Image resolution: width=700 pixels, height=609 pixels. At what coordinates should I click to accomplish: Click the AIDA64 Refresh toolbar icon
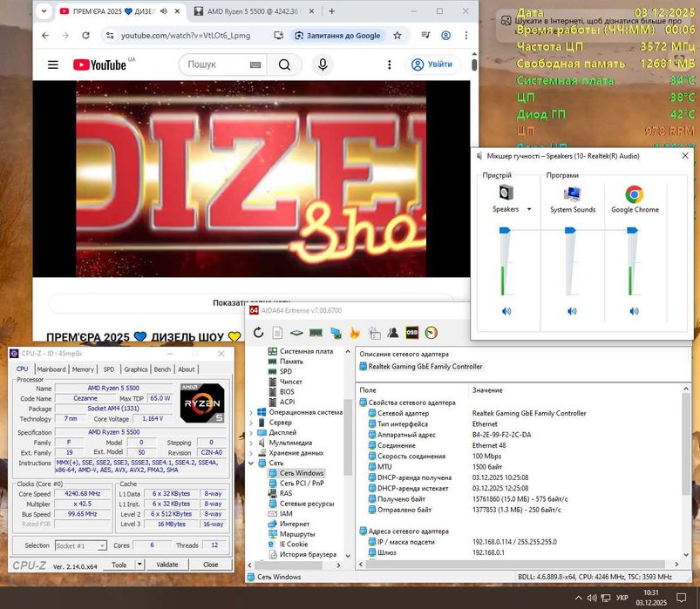click(259, 333)
